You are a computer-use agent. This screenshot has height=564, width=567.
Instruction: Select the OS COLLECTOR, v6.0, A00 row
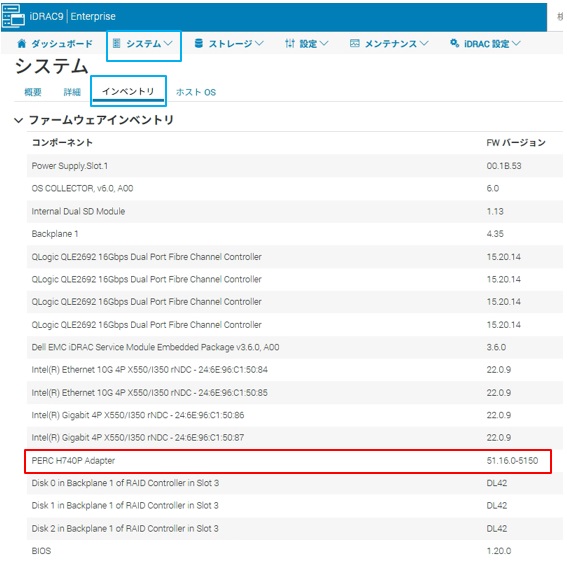click(x=294, y=188)
